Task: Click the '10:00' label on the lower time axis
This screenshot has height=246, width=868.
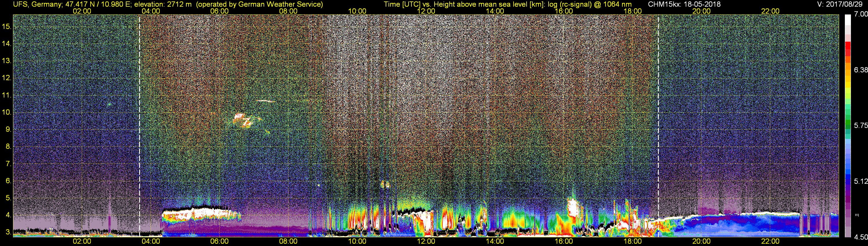Action: (x=357, y=241)
